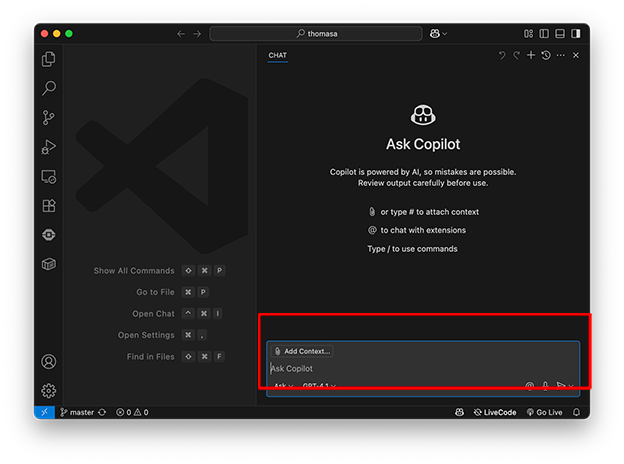The width and height of the screenshot is (624, 464).
Task: Open the thomasa command center search box
Action: [x=316, y=34]
